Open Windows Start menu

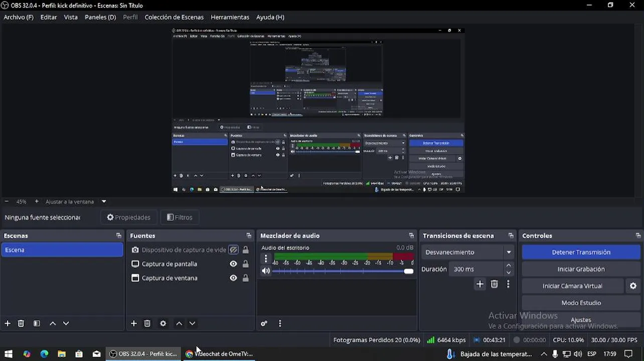(9, 354)
